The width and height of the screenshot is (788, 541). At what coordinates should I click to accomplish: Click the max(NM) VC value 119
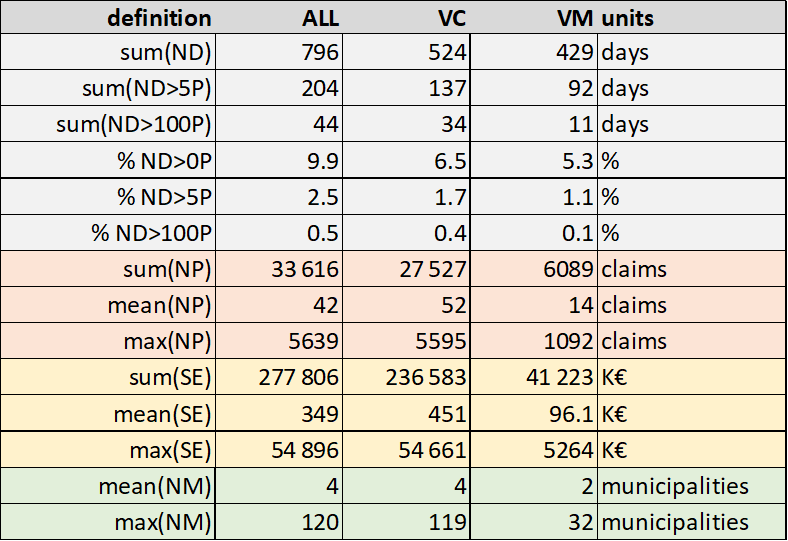pos(448,522)
